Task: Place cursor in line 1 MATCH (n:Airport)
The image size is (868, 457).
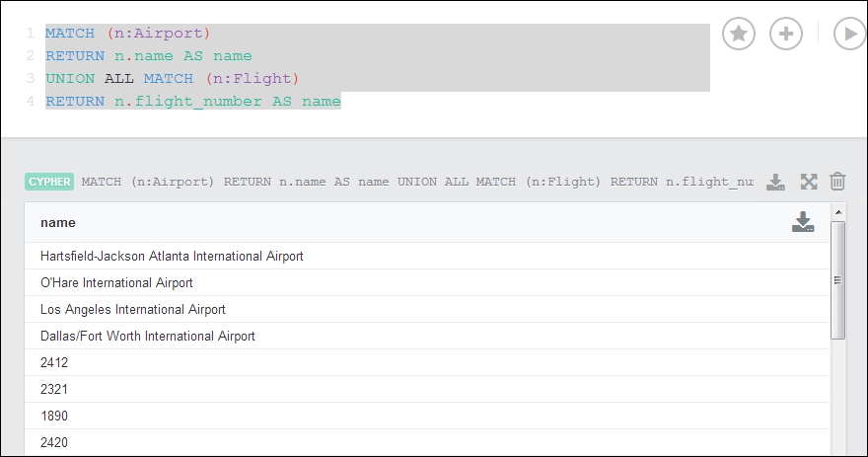Action: tap(128, 34)
